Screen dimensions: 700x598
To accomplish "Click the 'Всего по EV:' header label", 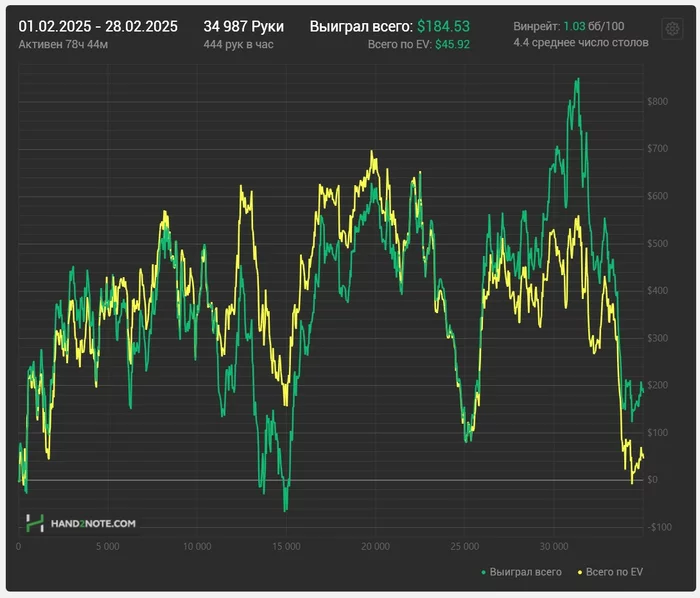I will pyautogui.click(x=400, y=45).
